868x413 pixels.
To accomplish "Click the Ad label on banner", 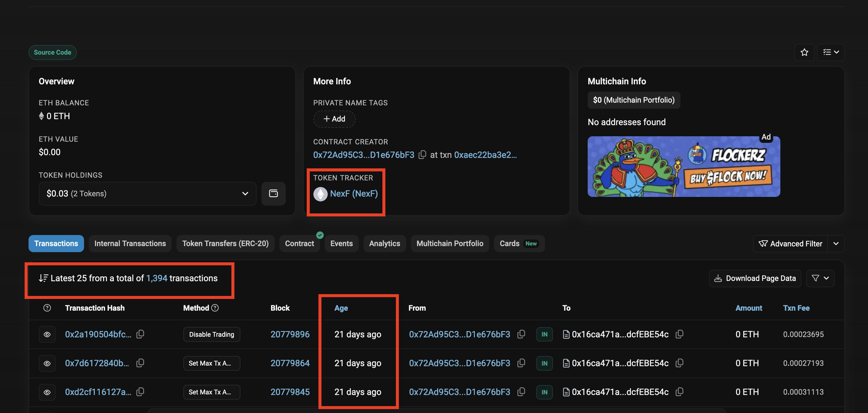I will pos(766,137).
